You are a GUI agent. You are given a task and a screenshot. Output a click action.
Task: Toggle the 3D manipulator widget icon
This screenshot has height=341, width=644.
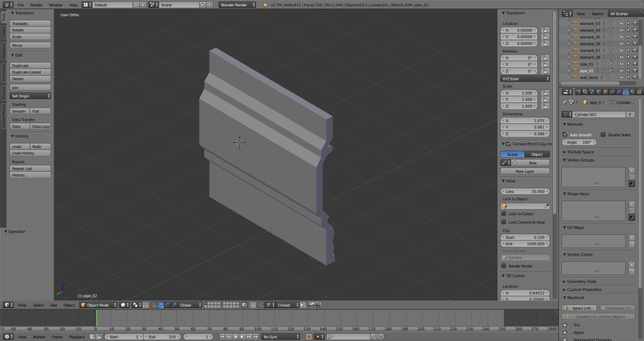[155, 305]
